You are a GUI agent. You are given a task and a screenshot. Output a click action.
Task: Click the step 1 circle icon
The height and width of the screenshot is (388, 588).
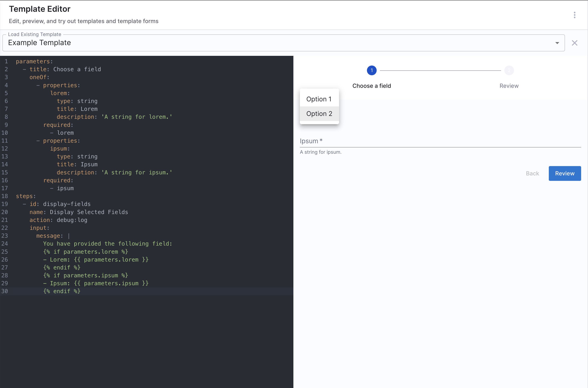point(371,70)
